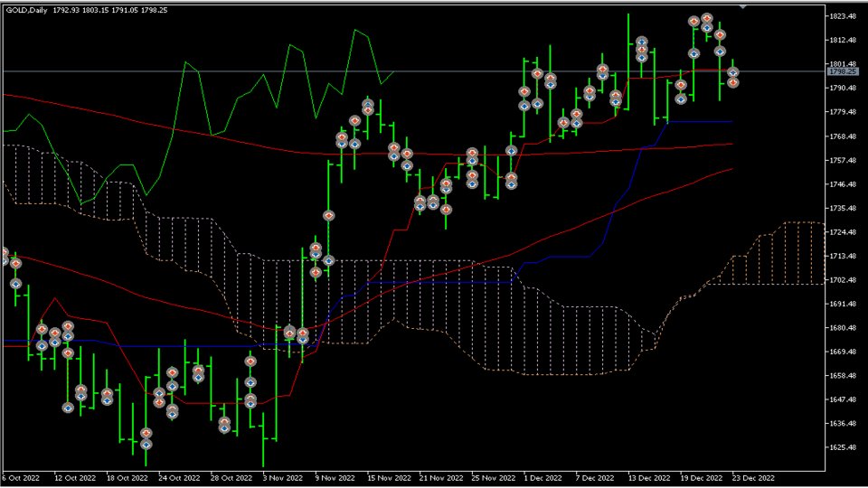
Task: Click price axis label 1647.48
Action: pyautogui.click(x=843, y=400)
